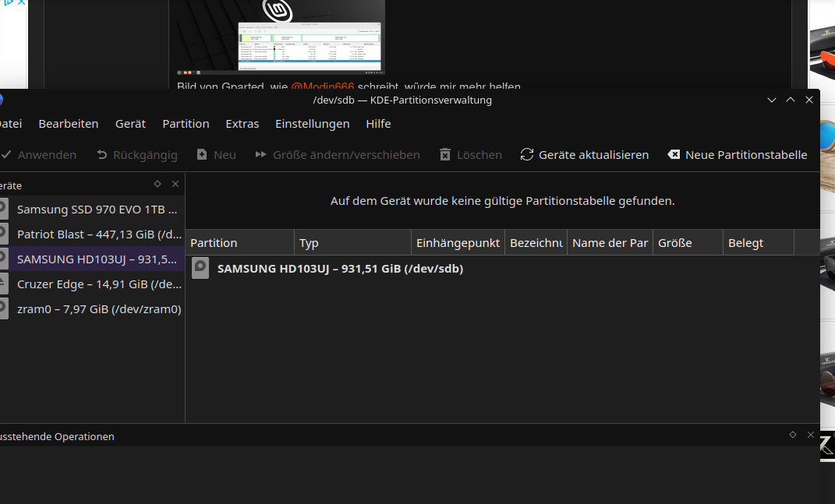Image resolution: width=835 pixels, height=504 pixels.
Task: Click the Anwenden toolbar button label
Action: (x=47, y=155)
